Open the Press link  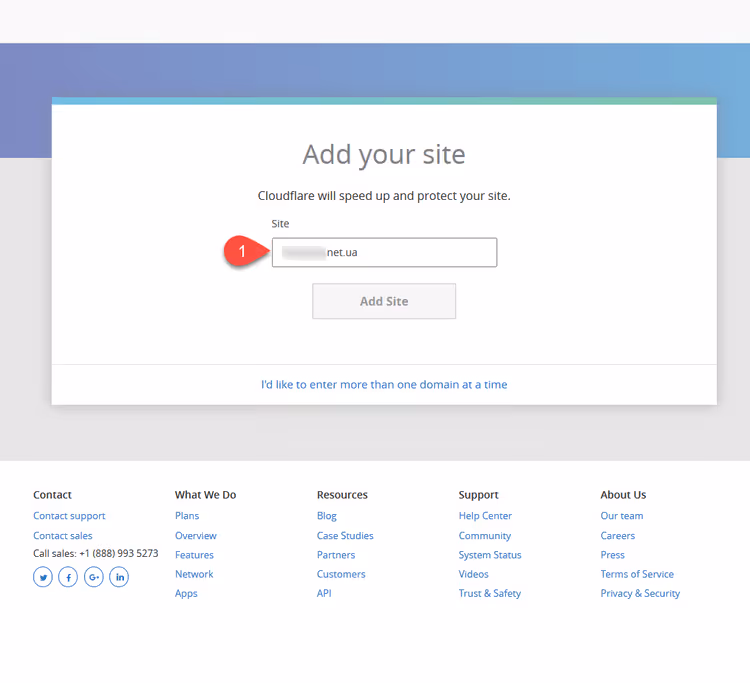613,555
